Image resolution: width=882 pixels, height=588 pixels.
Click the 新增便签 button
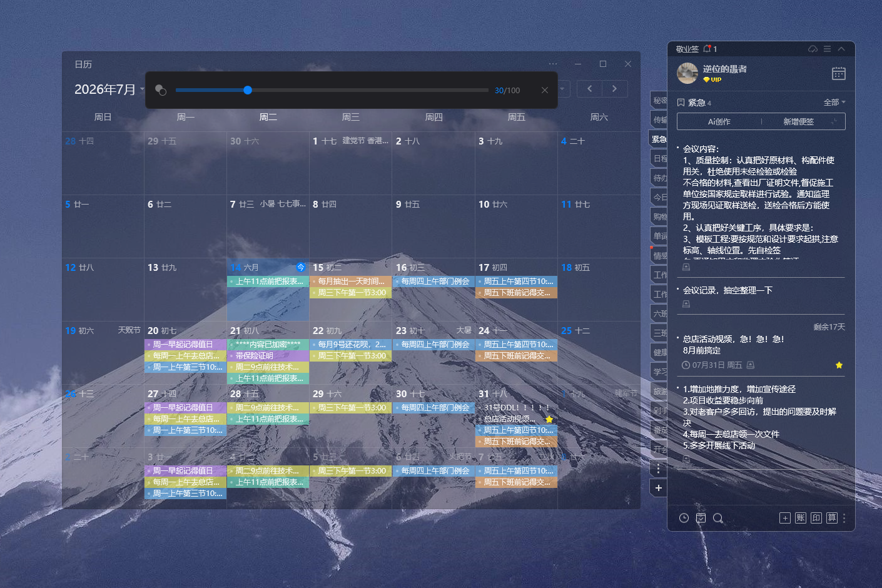click(x=799, y=122)
